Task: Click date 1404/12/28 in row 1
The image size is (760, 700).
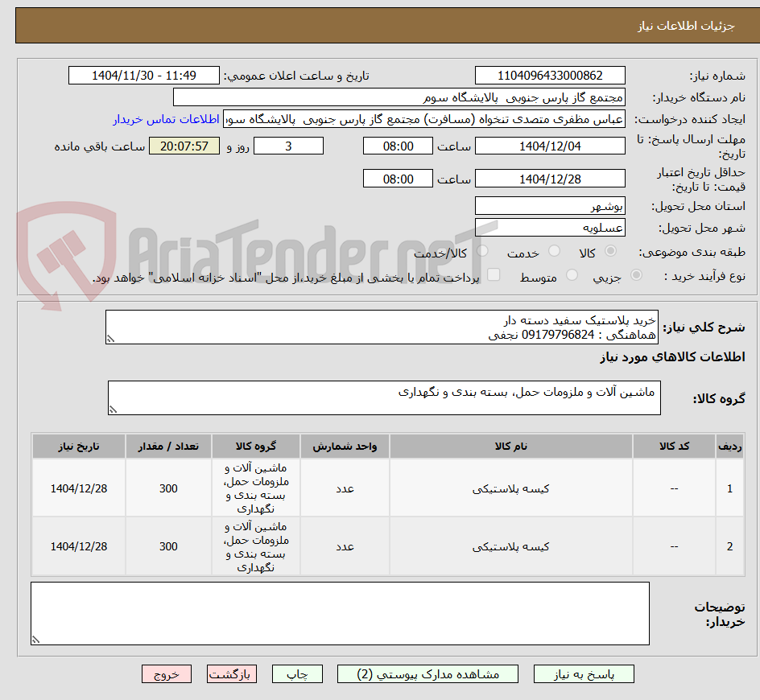Action: (x=79, y=488)
